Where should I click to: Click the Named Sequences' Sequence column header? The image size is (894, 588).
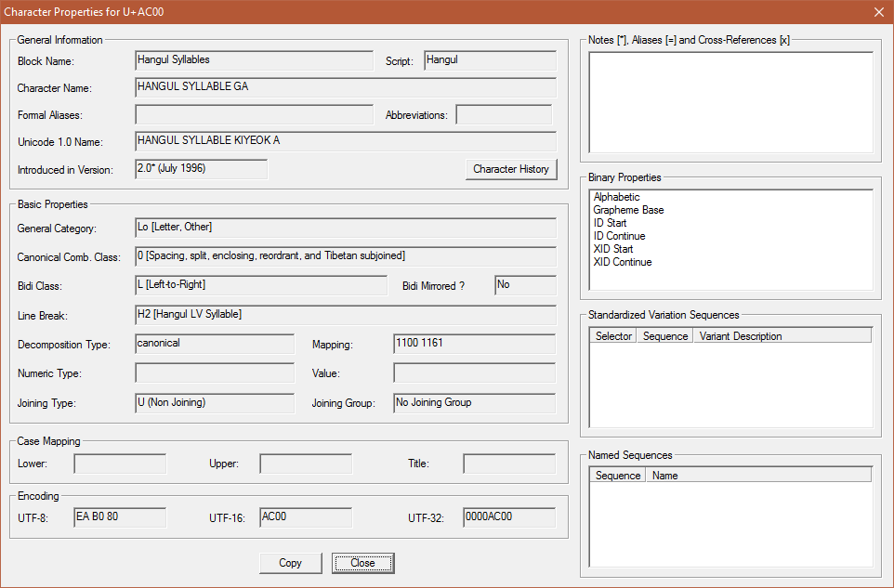click(x=618, y=476)
